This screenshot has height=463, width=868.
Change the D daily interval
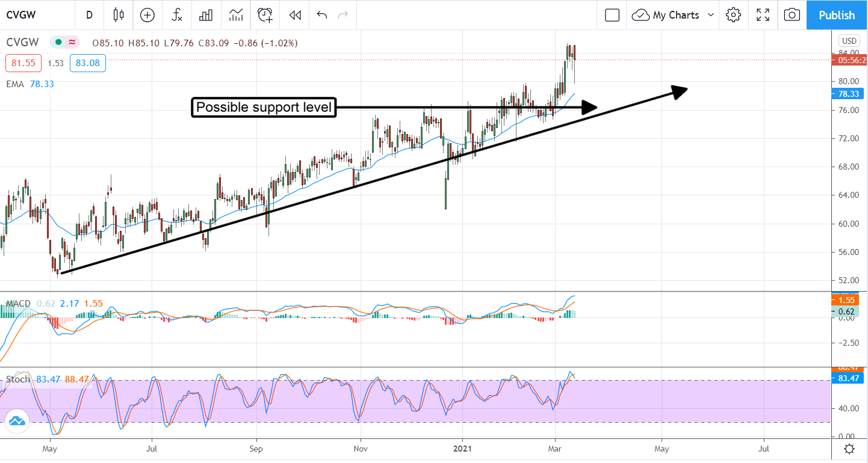click(89, 15)
